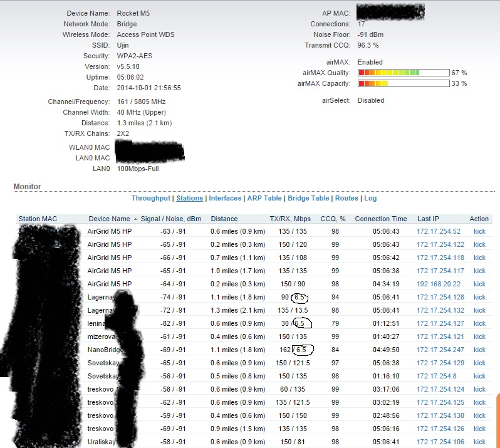Kick the station at 172.17.254.118
Screen dimensions: 500x448
click(x=479, y=258)
